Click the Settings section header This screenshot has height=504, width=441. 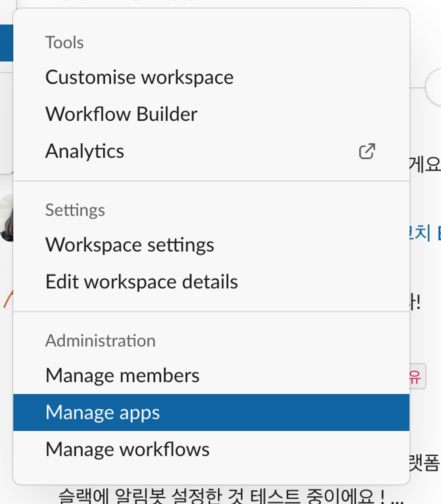[75, 210]
